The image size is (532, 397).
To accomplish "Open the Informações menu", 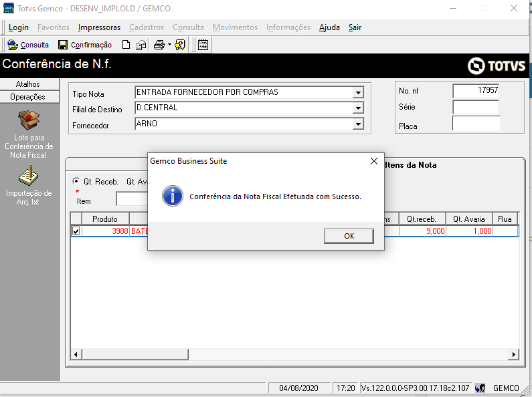I will pyautogui.click(x=288, y=27).
